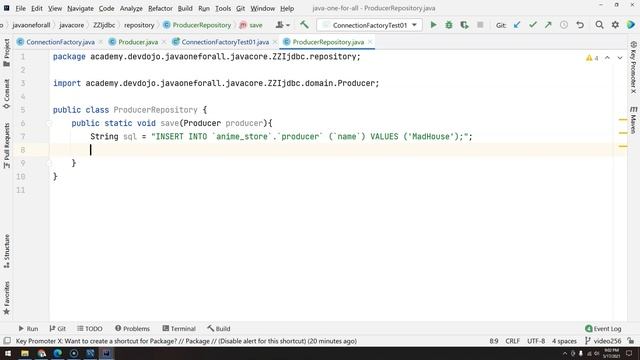Open the code-with-me user dropdown
The height and width of the screenshot is (360, 640).
(282, 25)
